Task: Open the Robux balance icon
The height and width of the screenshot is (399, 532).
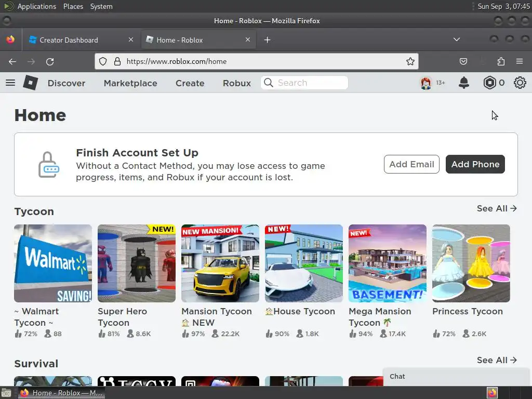Action: click(x=489, y=83)
